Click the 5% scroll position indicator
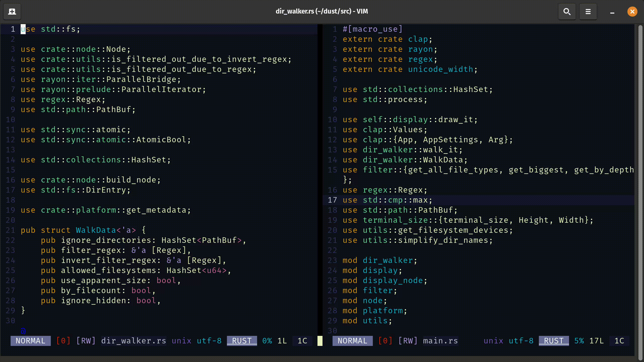This screenshot has height=362, width=644. tap(579, 341)
